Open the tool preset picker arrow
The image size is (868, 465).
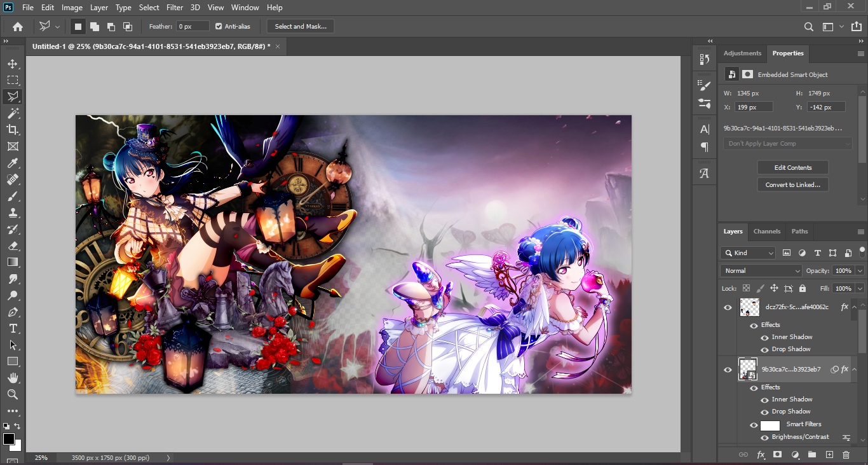(57, 27)
